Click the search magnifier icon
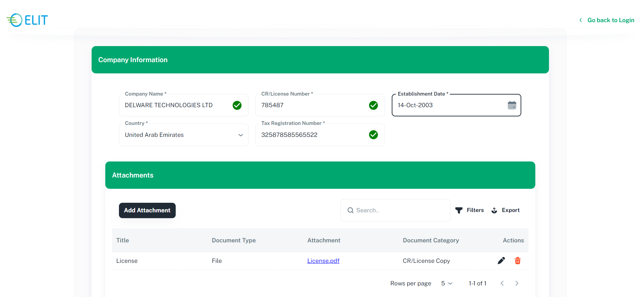Screen dimensions: 644x297 [x=350, y=210]
